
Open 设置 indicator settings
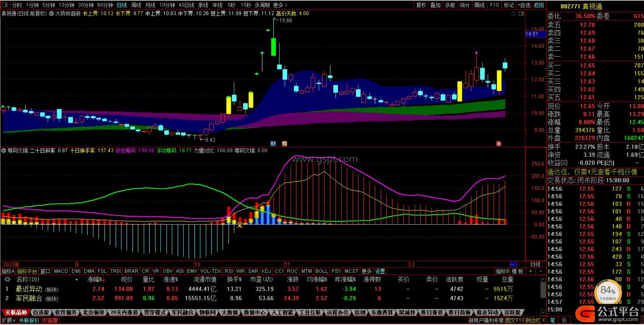[380, 271]
